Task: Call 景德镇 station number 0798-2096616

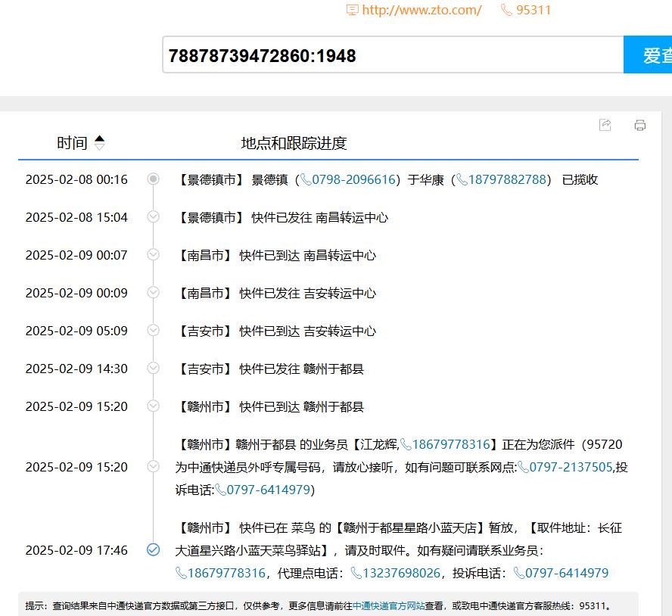Action: click(x=353, y=179)
